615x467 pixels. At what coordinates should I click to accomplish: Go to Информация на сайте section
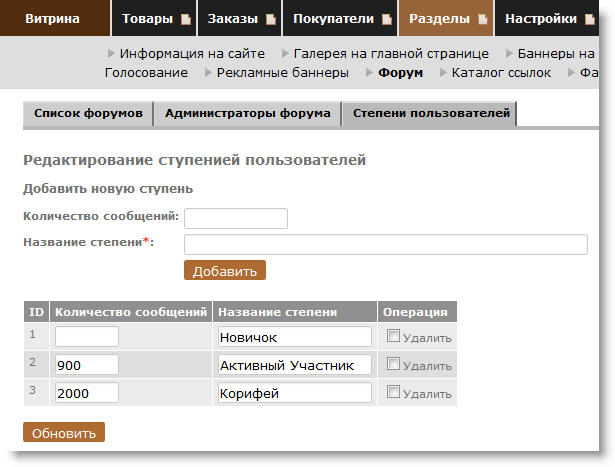[x=192, y=53]
